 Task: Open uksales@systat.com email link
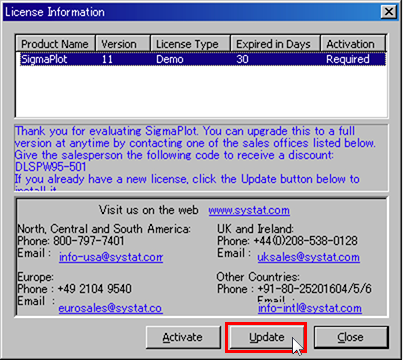(x=309, y=257)
